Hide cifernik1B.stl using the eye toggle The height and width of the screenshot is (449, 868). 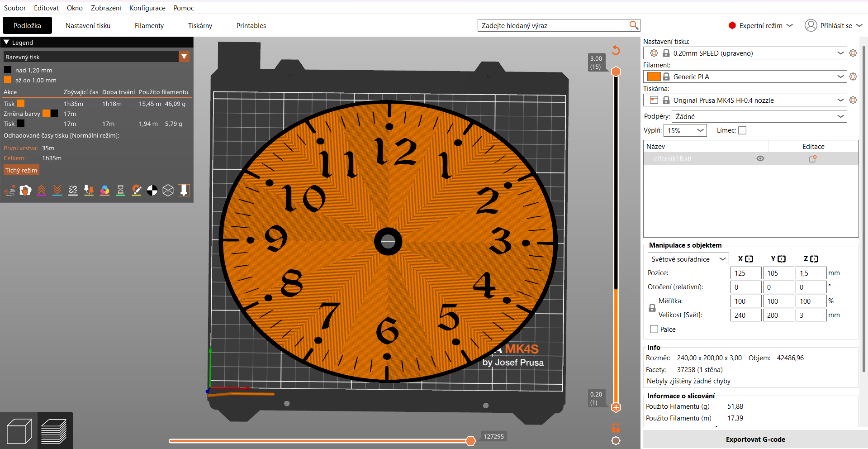point(760,158)
